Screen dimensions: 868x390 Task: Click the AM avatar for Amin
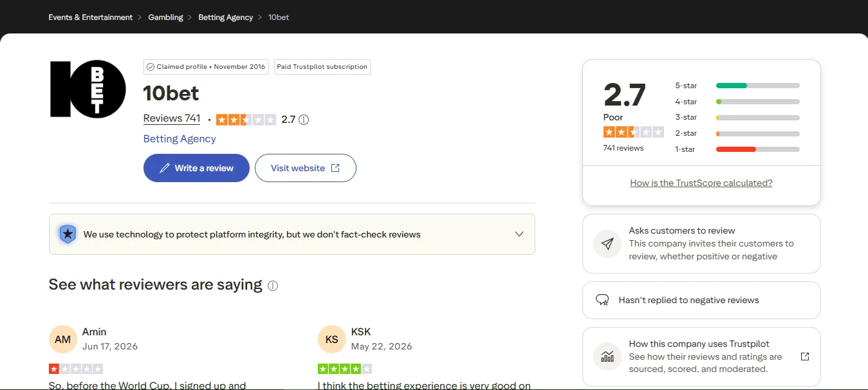[x=62, y=339]
